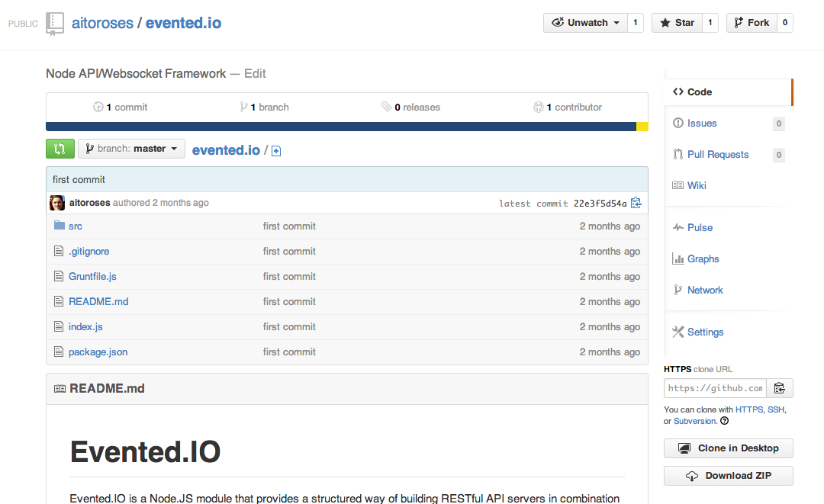
Task: Copy the latest commit SHA with clipboard icon
Action: (636, 203)
